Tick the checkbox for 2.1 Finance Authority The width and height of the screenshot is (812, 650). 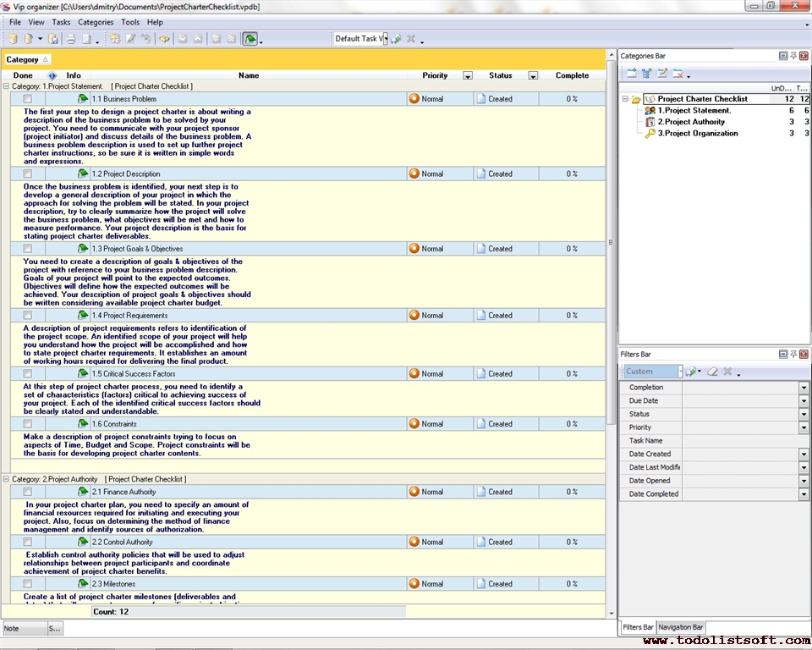coord(28,492)
